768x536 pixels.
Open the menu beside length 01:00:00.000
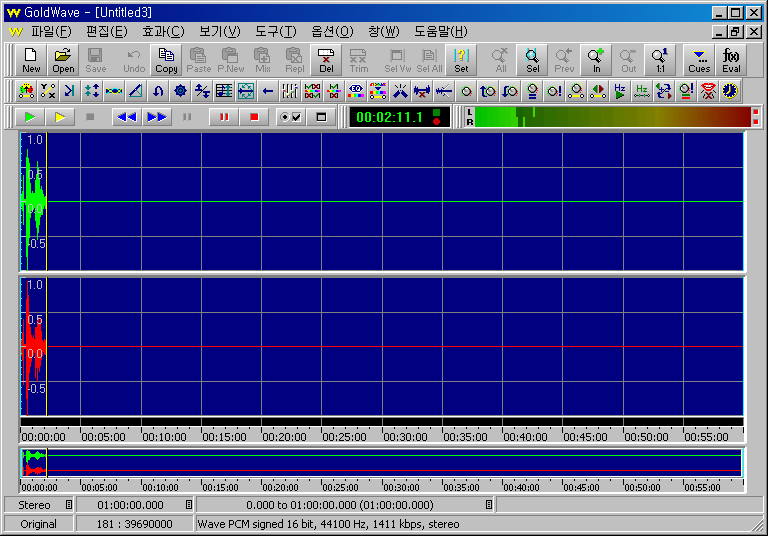coord(189,505)
